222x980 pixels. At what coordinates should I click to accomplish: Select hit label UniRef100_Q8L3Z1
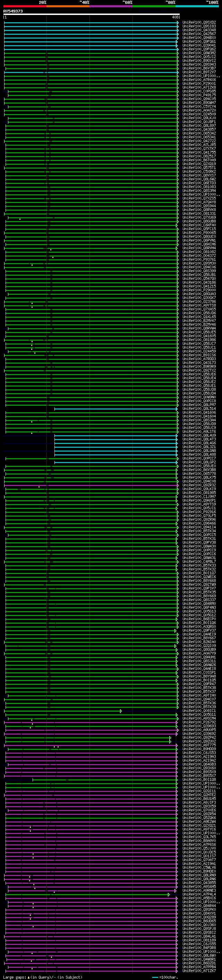(199, 447)
